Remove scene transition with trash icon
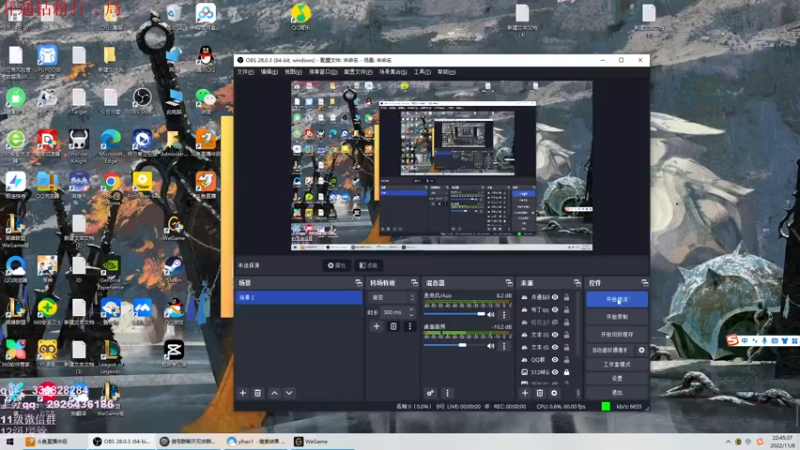This screenshot has height=450, width=800. pyautogui.click(x=393, y=326)
